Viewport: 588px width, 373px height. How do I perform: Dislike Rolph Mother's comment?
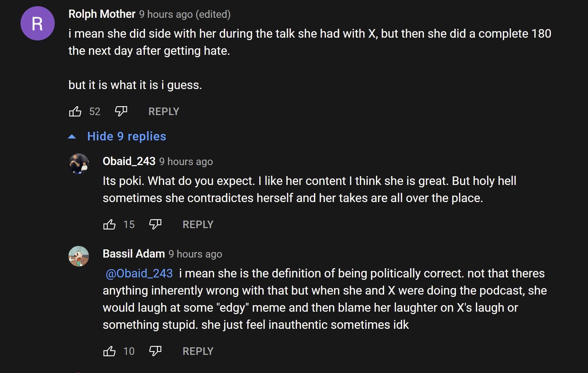click(121, 111)
